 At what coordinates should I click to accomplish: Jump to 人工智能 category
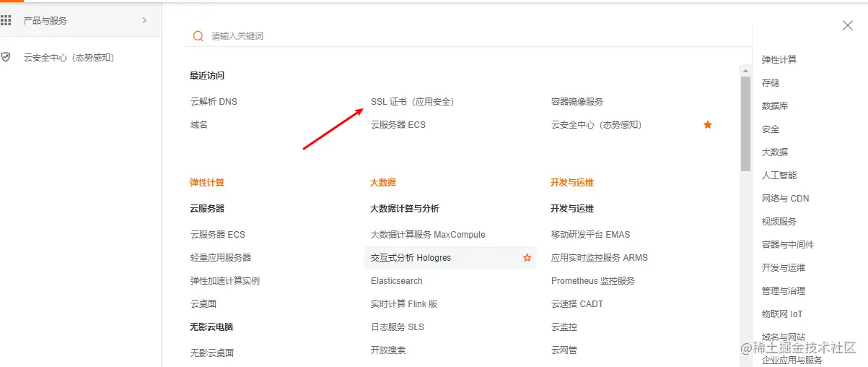(779, 176)
